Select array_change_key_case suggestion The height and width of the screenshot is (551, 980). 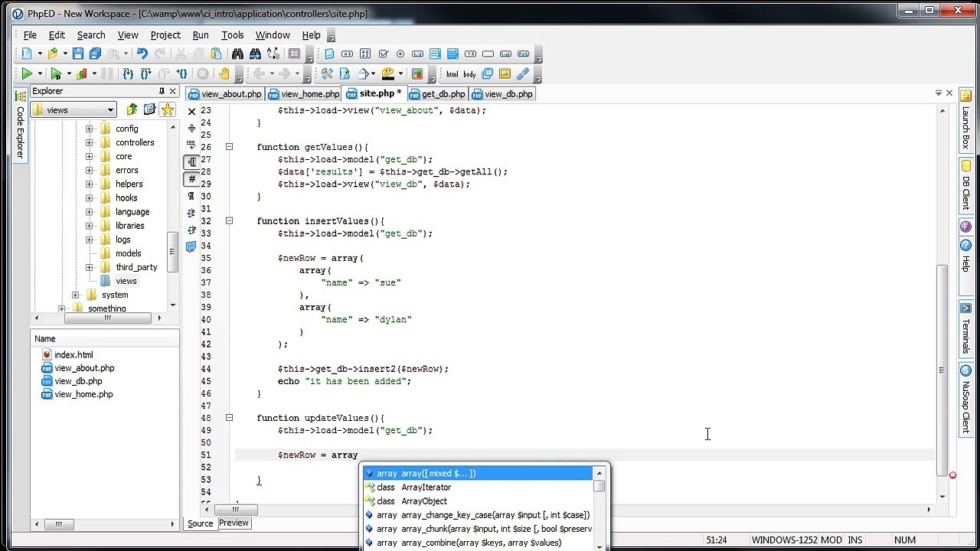[479, 515]
